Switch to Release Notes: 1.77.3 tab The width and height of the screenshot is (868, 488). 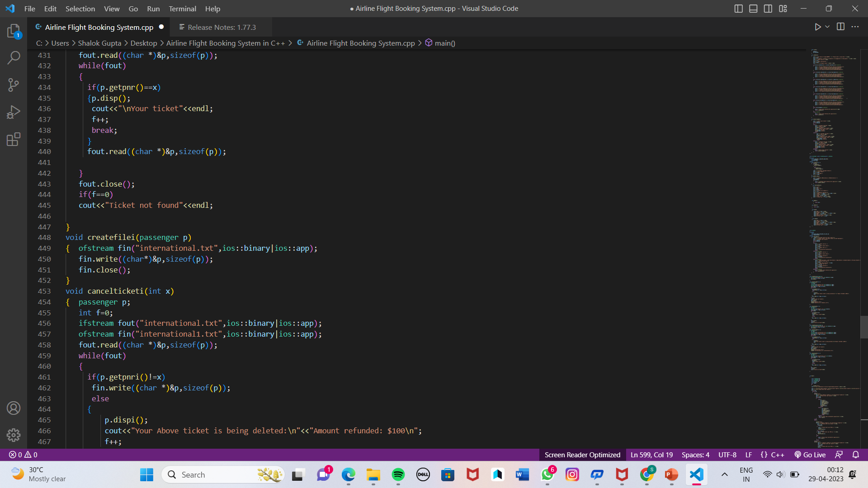222,27
